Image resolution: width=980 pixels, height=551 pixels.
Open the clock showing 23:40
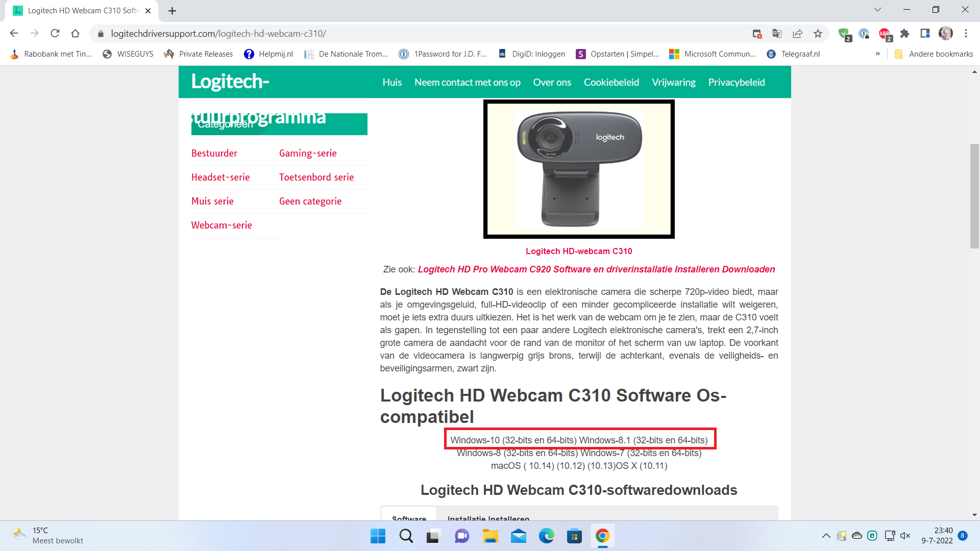pos(937,536)
